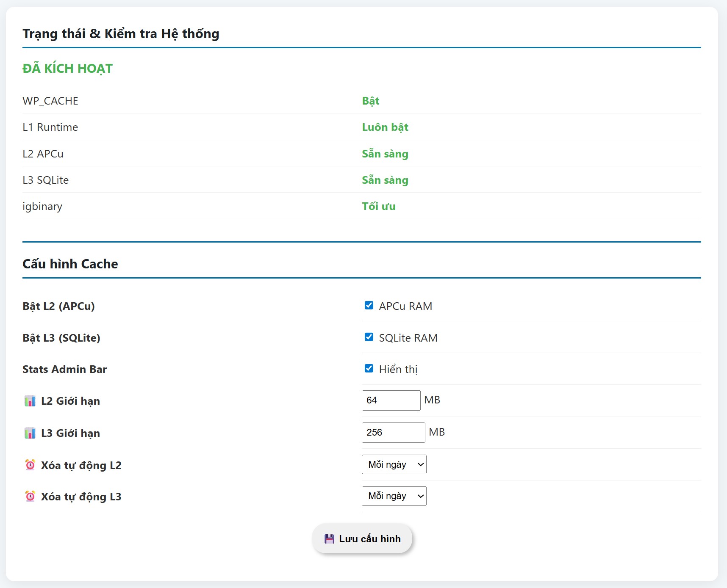Click the L3 Giới hạn field showing 256

[x=393, y=433]
